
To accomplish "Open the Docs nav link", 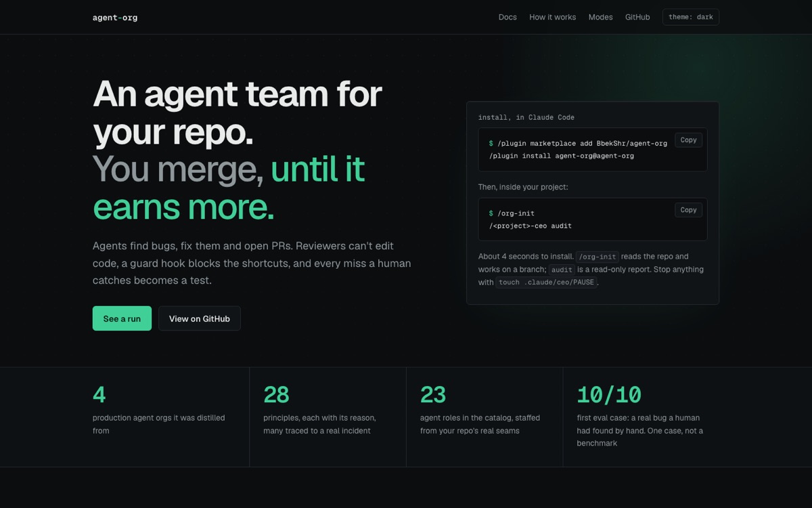I will pos(507,18).
